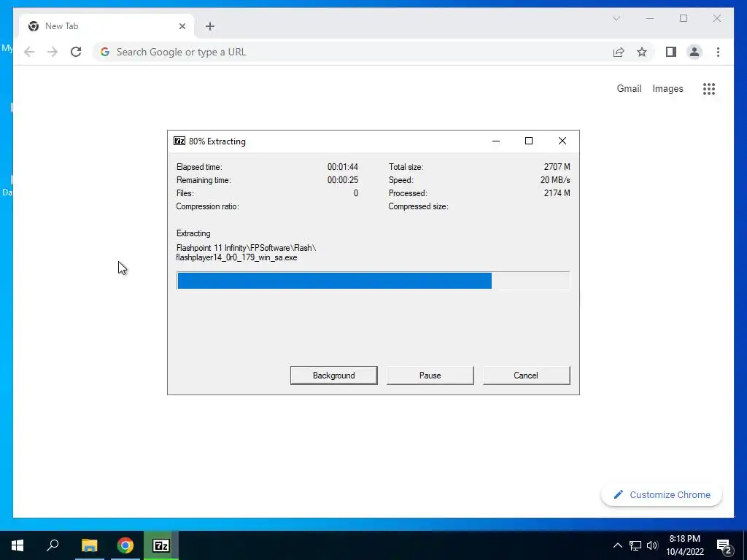Click the Google logo in the address bar
The image size is (747, 560).
[105, 52]
